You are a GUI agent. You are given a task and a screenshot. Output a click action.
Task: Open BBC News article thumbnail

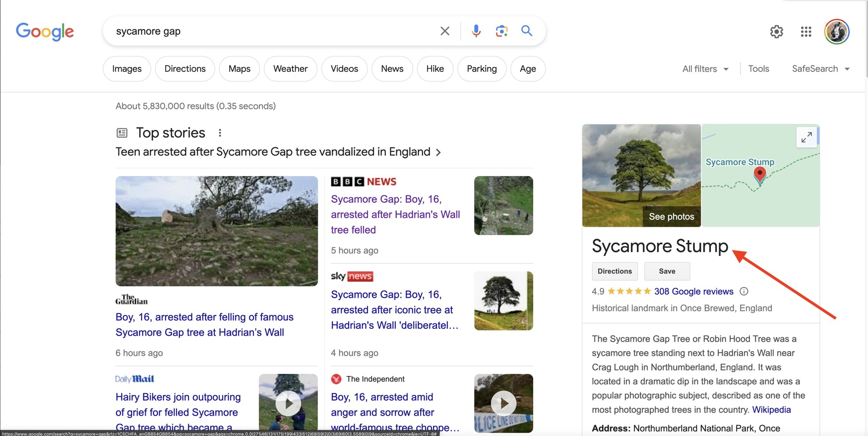pos(503,205)
